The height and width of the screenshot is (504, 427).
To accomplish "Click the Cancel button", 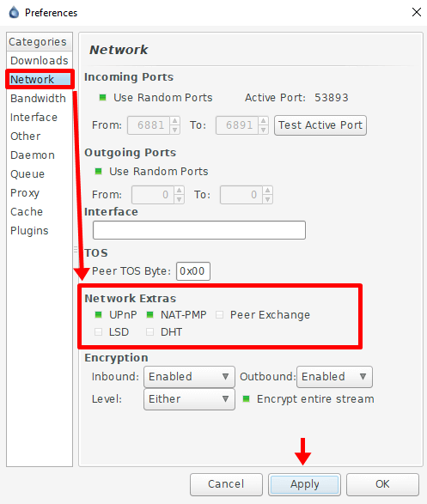I will [x=226, y=484].
